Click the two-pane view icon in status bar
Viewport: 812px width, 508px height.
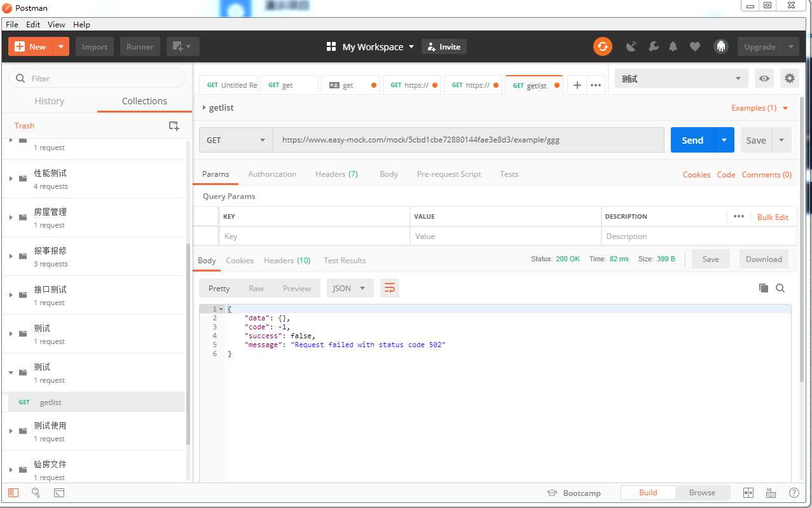coord(748,493)
